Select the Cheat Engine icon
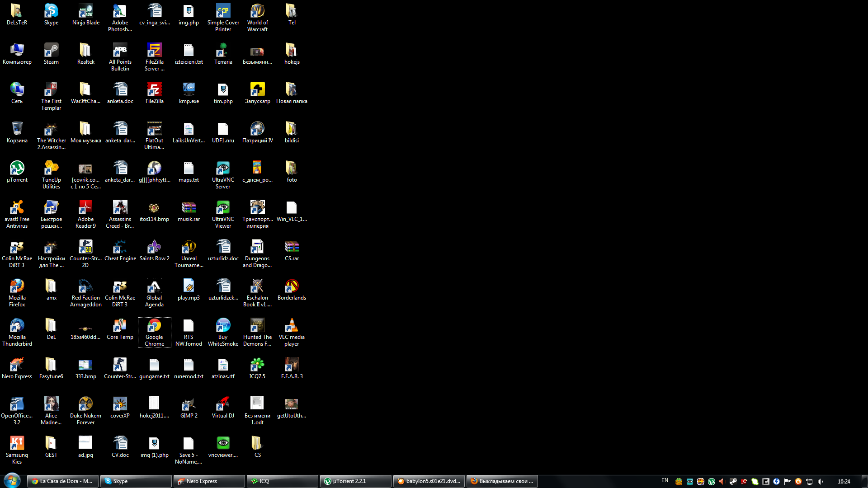This screenshot has width=868, height=488. point(120,250)
